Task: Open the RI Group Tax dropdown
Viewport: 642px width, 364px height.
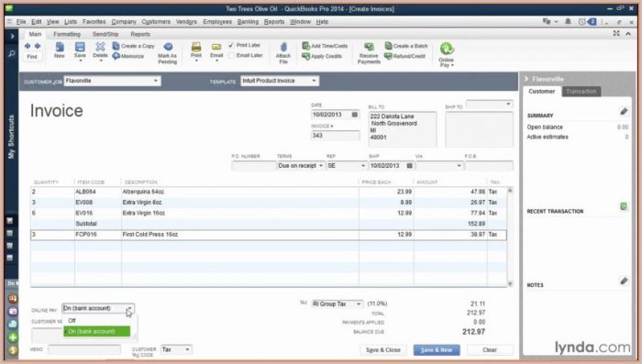Action: (359, 303)
